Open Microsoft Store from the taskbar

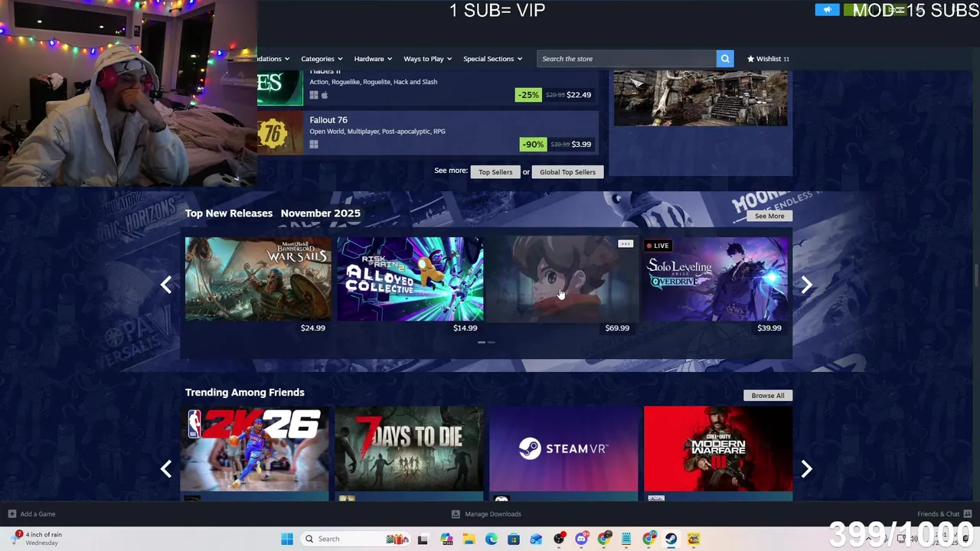pyautogui.click(x=514, y=539)
